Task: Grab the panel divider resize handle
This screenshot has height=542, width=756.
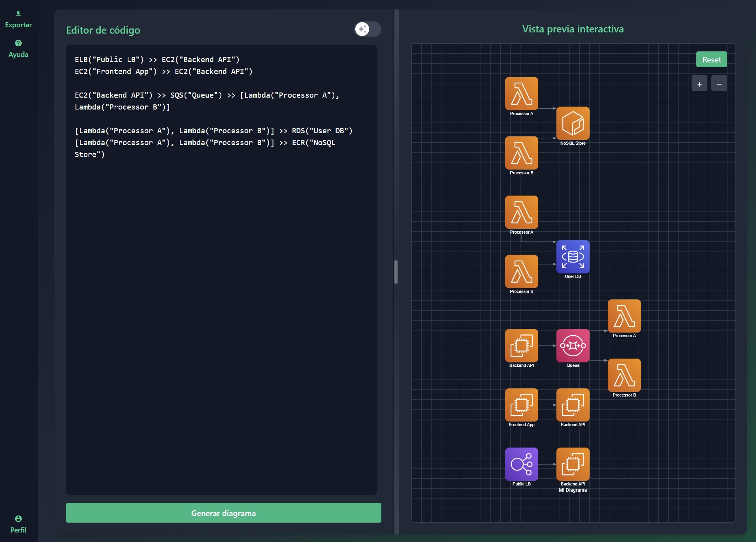Action: click(x=396, y=272)
